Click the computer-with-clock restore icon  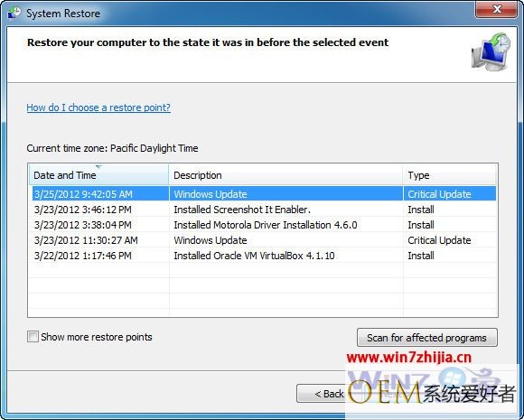coord(491,51)
